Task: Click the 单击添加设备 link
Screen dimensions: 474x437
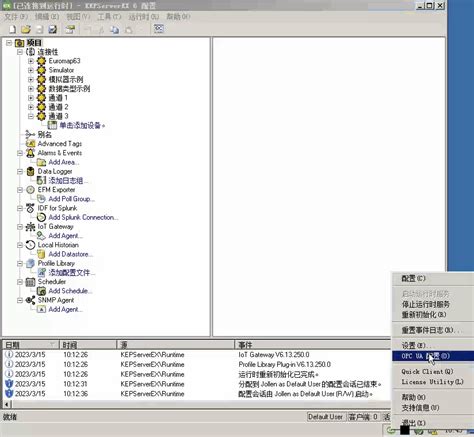Action: tap(82, 126)
